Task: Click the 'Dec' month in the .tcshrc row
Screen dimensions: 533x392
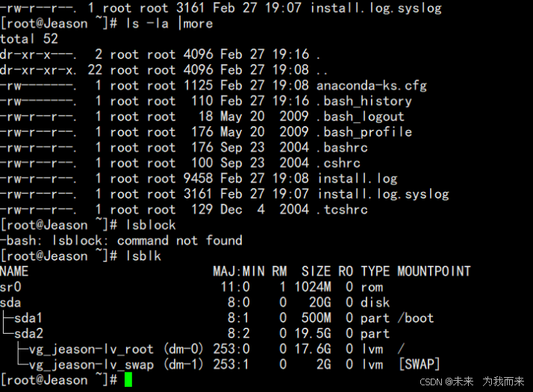Action: pyautogui.click(x=231, y=209)
